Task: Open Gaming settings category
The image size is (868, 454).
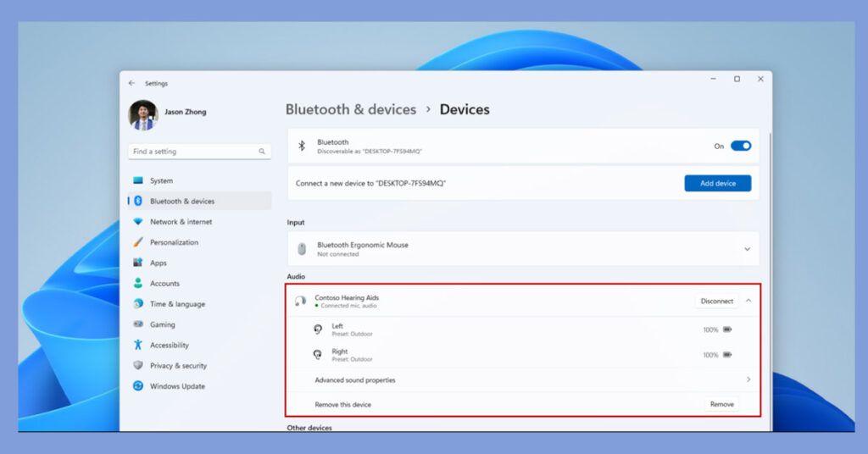Action: coord(199,324)
